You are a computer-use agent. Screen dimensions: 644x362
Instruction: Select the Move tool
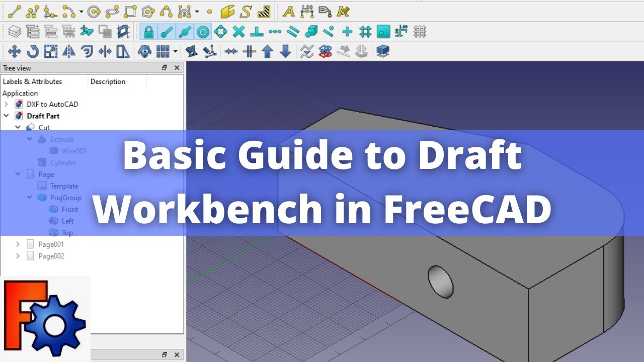click(x=15, y=51)
